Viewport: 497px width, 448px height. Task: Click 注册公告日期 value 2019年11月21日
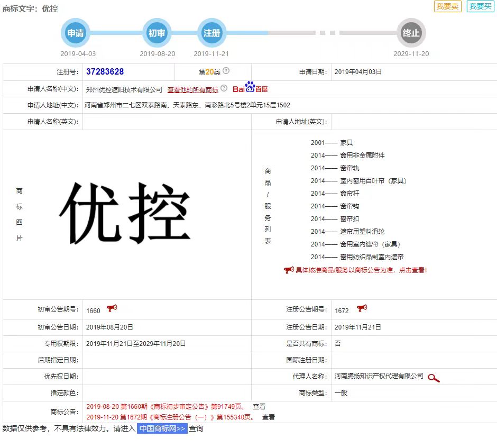(x=357, y=327)
